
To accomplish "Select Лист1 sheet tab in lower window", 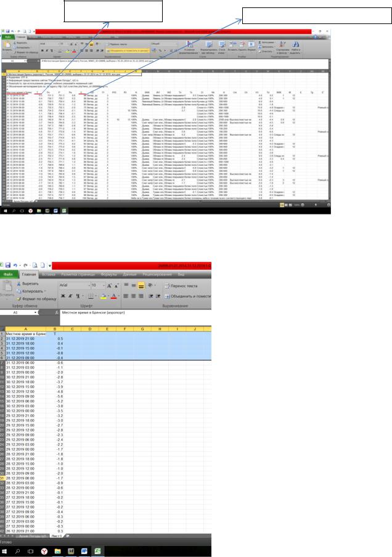I will pos(56,535).
